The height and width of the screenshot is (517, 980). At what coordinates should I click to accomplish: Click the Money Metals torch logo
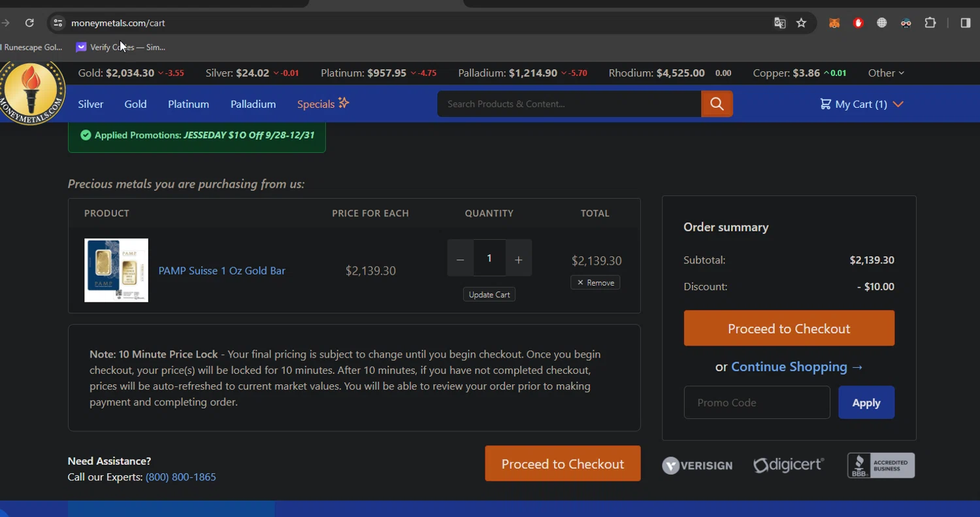tap(31, 92)
